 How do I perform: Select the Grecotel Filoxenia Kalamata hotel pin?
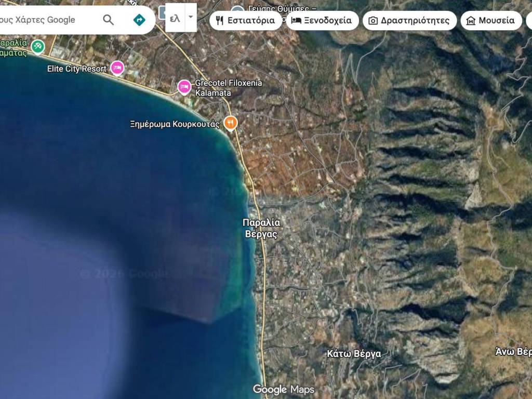(x=184, y=86)
